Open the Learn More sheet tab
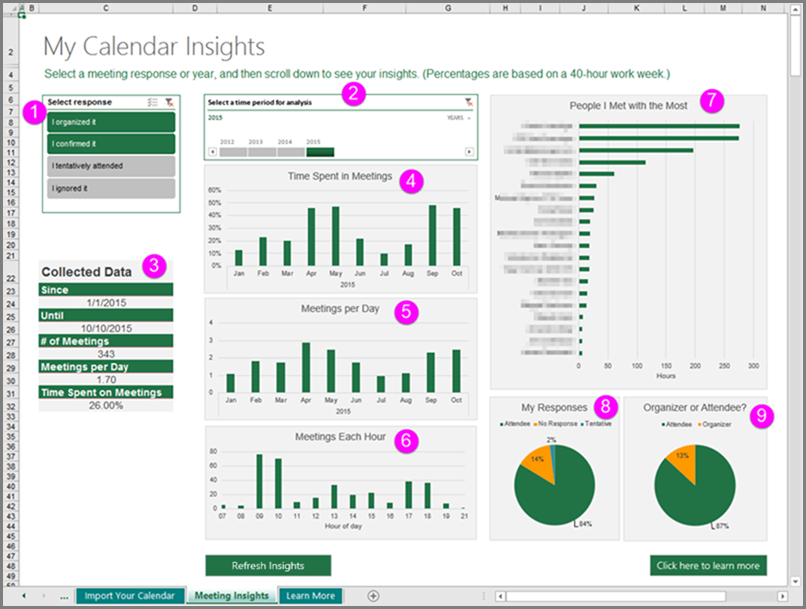Screen dimensions: 806x609 [311, 595]
